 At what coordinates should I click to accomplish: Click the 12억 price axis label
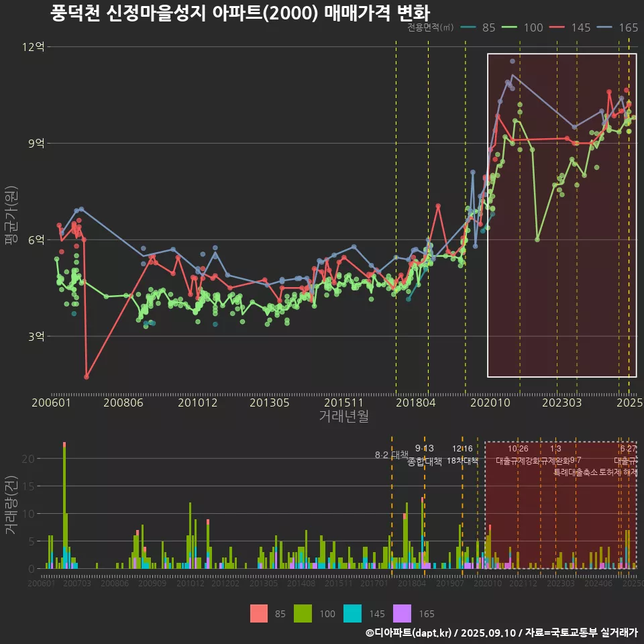pos(34,47)
